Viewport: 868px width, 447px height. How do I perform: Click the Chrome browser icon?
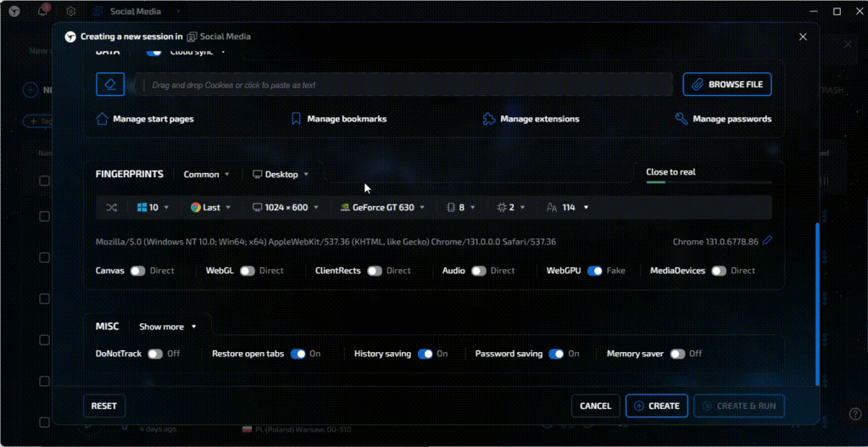pyautogui.click(x=196, y=207)
